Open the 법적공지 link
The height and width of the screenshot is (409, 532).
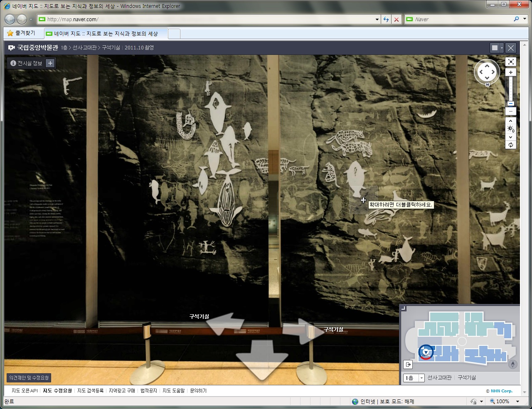point(149,391)
